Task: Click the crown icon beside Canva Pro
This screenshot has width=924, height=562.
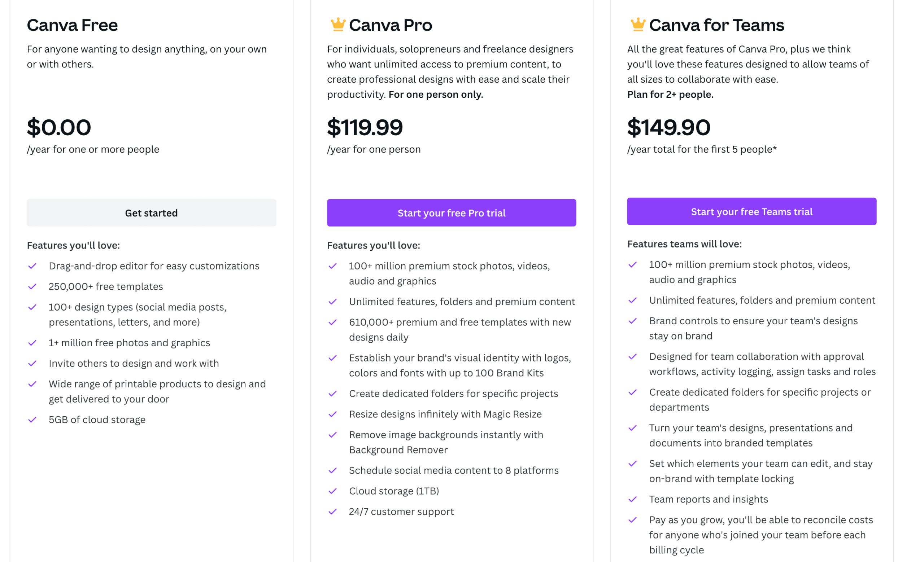Action: [338, 25]
